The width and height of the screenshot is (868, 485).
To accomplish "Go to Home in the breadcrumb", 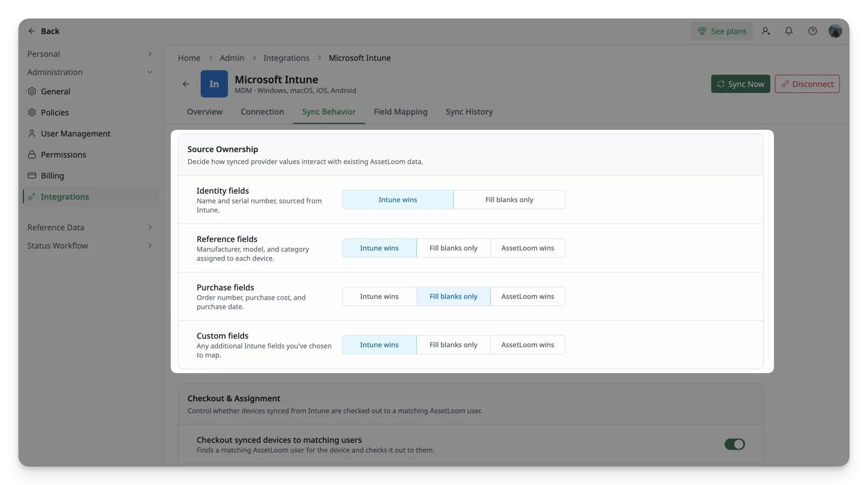I will 189,58.
